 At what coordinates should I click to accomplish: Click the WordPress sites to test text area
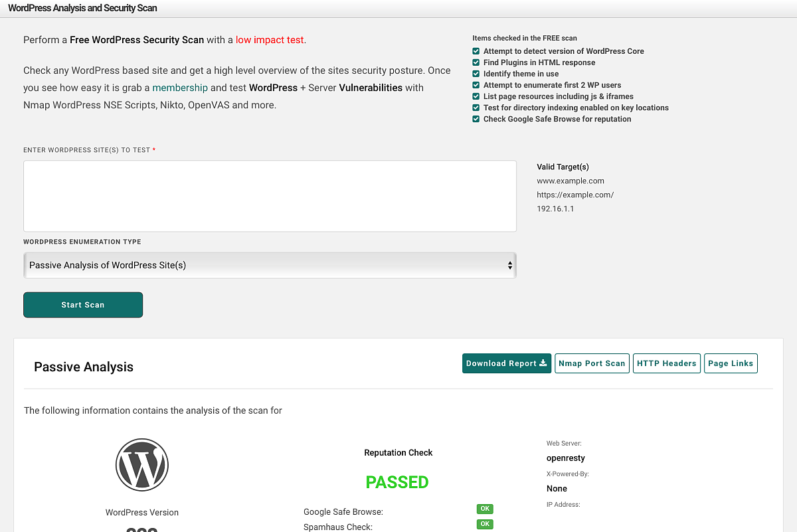pyautogui.click(x=270, y=196)
